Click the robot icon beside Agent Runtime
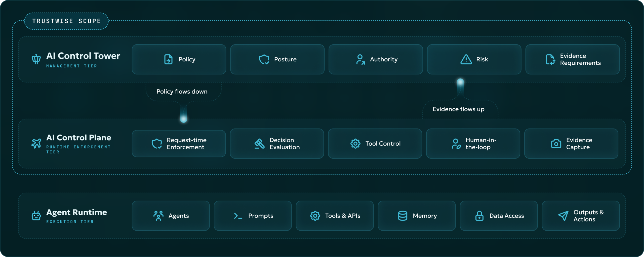Screen dimensions: 644x257 36,216
